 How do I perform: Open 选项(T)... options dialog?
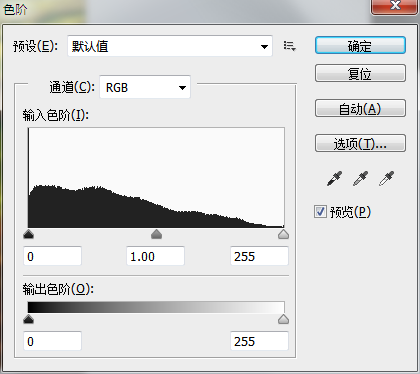360,143
